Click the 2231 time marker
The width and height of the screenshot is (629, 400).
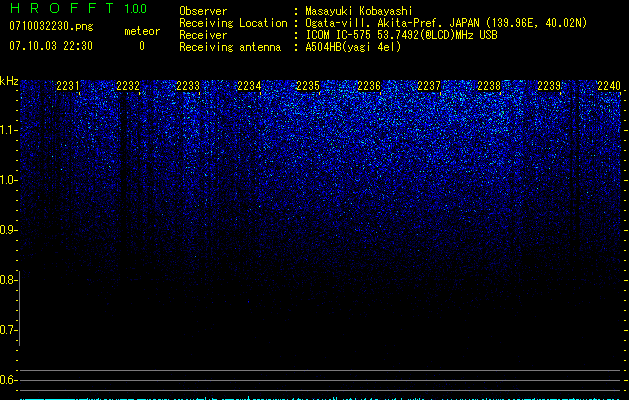68,85
